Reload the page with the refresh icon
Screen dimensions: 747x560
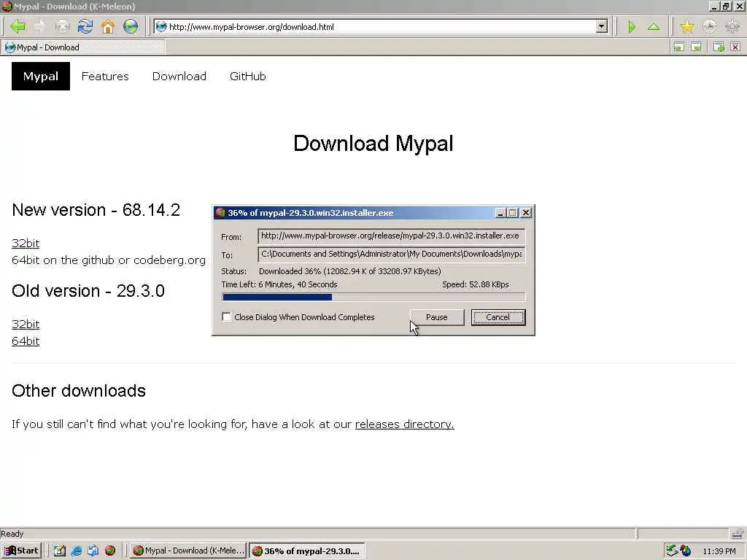(85, 27)
